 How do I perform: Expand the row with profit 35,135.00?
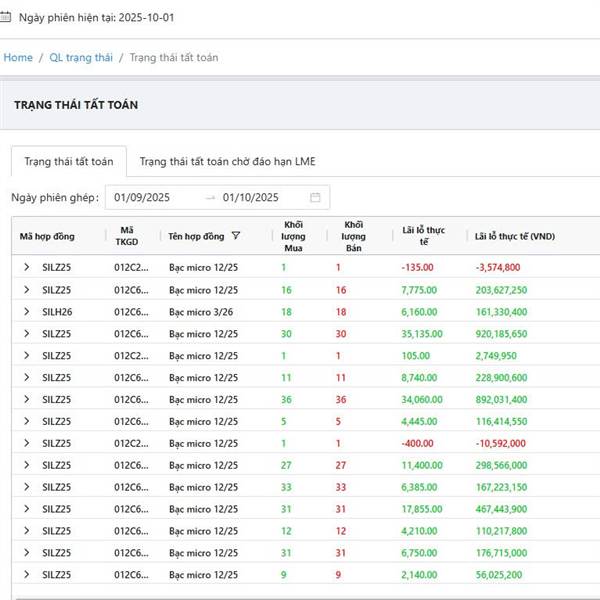27,334
